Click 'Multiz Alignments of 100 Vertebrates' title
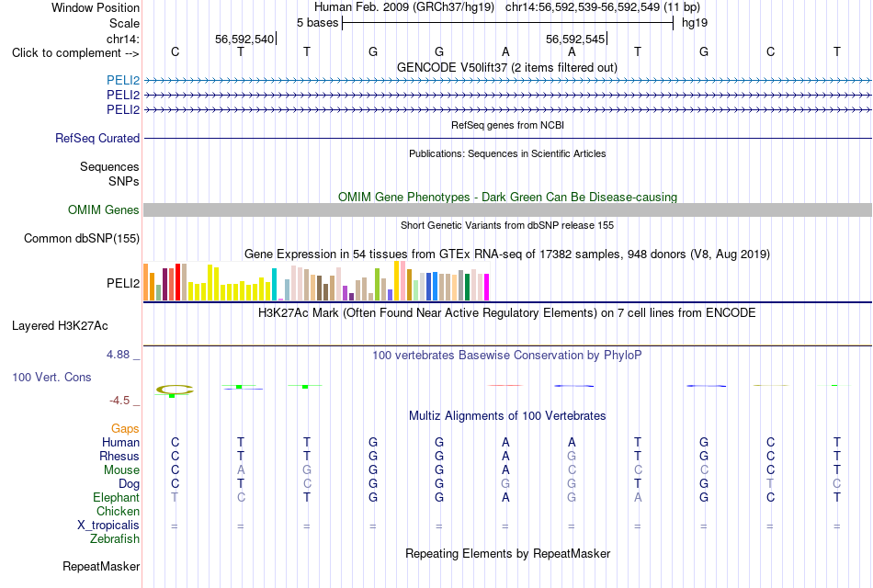873x588 pixels. (x=507, y=416)
